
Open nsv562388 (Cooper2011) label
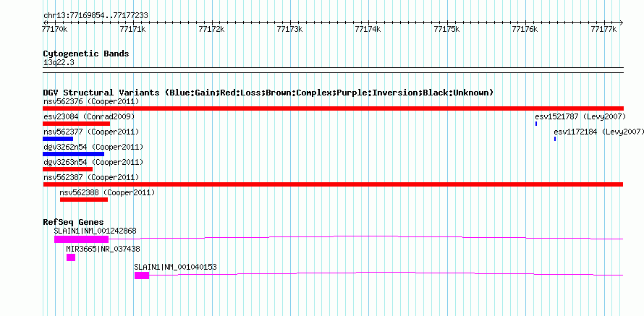coord(107,192)
